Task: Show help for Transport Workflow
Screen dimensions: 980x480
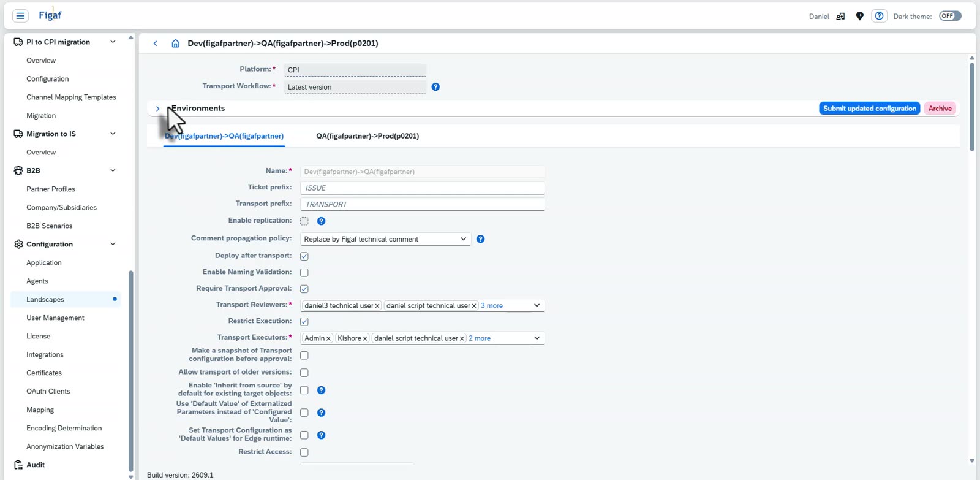Action: [x=435, y=87]
